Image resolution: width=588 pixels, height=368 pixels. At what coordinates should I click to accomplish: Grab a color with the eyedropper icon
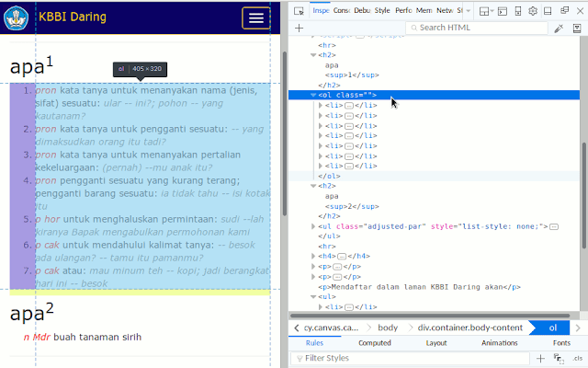click(559, 29)
